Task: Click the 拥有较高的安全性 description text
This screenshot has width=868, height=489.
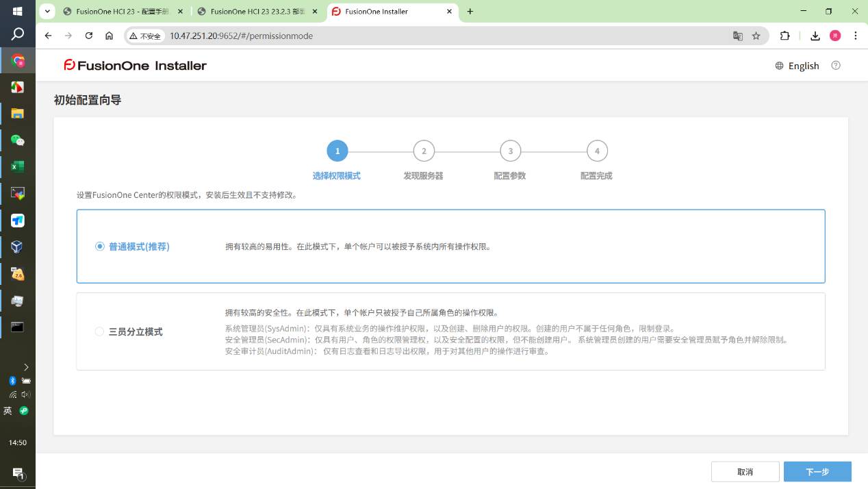Action: (361, 313)
